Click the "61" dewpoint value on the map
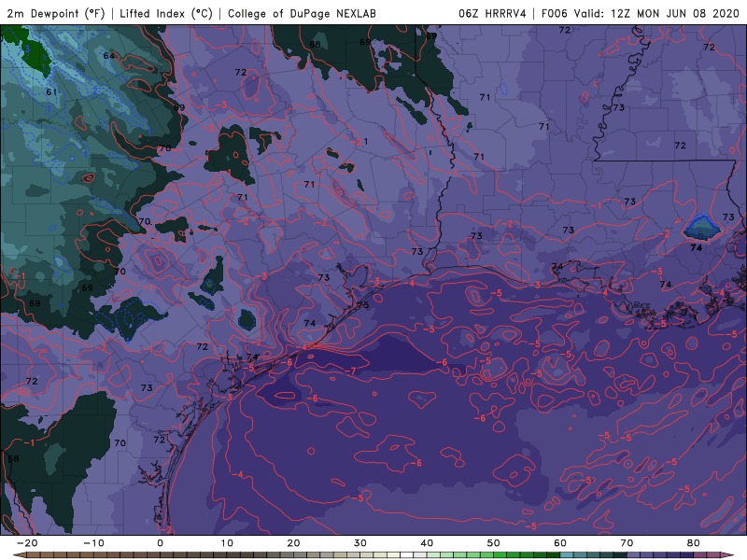The image size is (747, 560). click(51, 91)
